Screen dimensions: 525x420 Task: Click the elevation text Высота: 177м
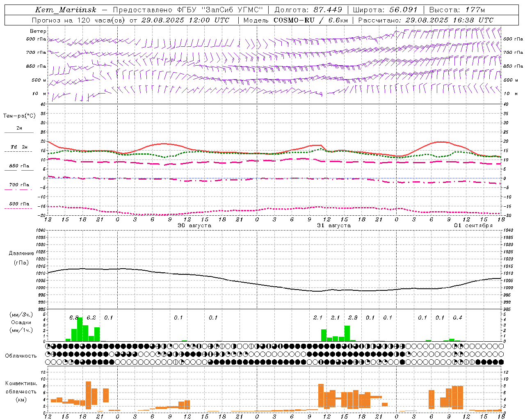[457, 10]
